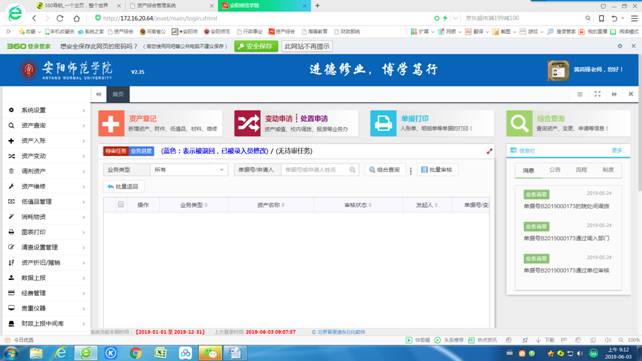Click the browser home icon

point(77,18)
